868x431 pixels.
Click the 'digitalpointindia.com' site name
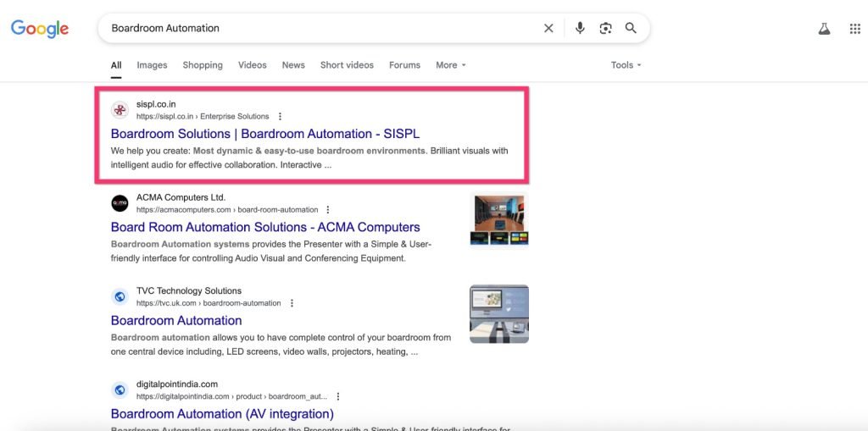tap(177, 384)
